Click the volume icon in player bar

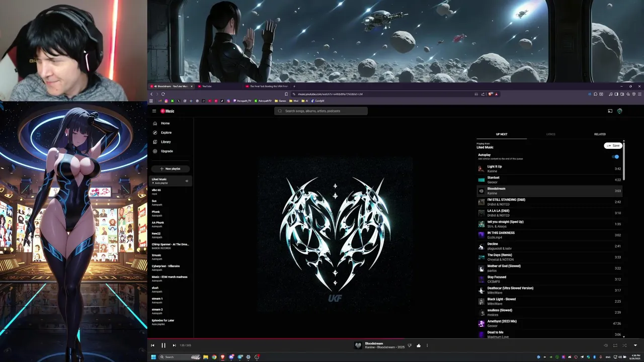tap(606, 345)
